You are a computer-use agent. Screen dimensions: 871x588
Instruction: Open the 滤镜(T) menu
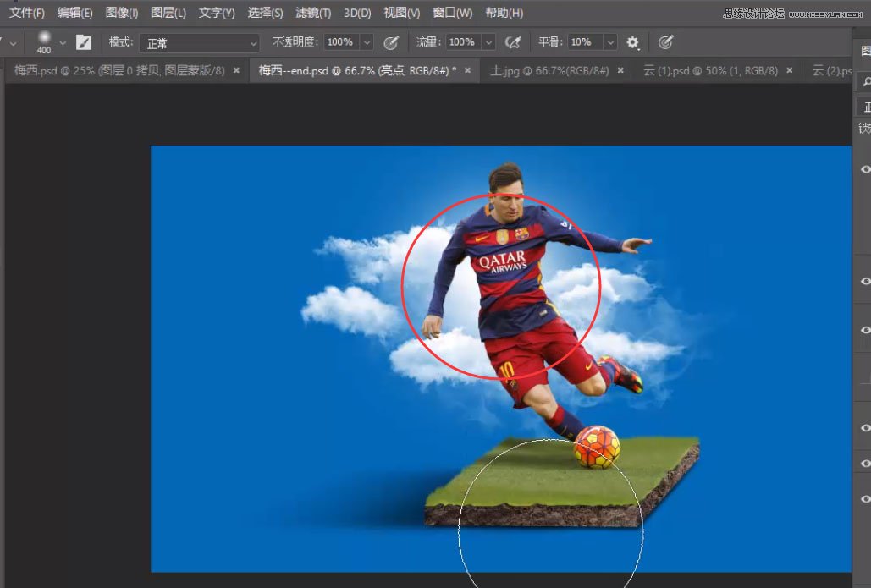313,13
